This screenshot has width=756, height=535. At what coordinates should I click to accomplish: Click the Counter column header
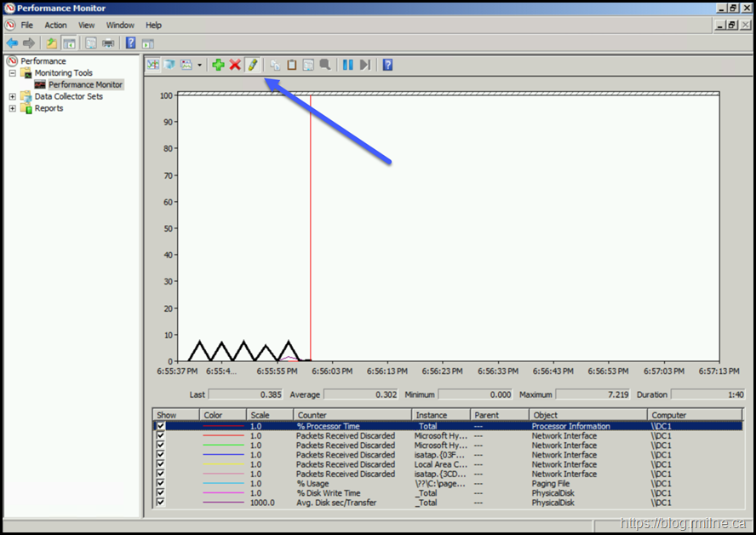pyautogui.click(x=312, y=415)
